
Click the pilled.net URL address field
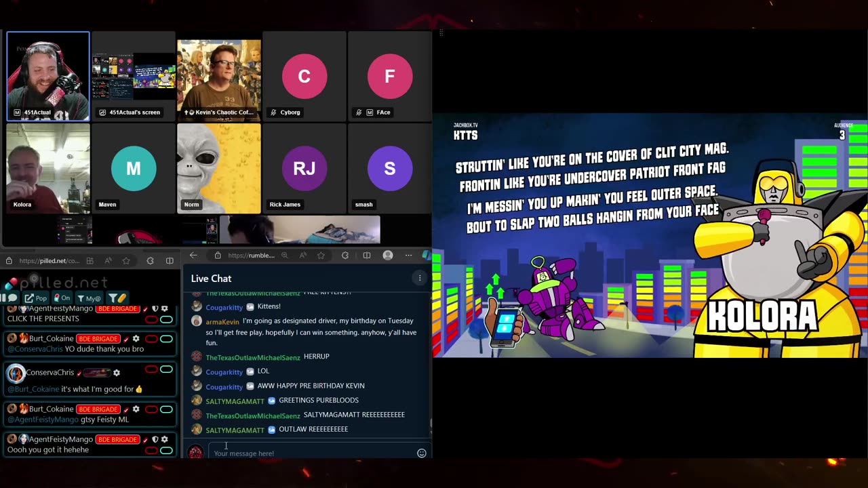coord(49,261)
